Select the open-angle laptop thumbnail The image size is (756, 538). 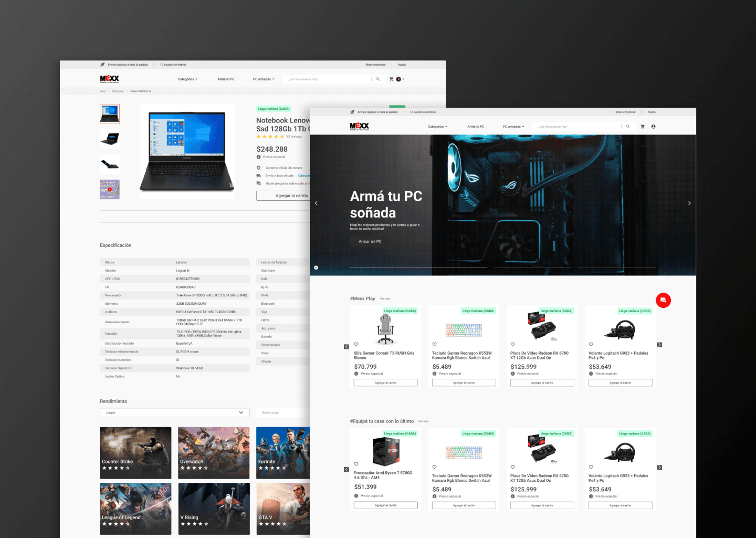tap(110, 139)
